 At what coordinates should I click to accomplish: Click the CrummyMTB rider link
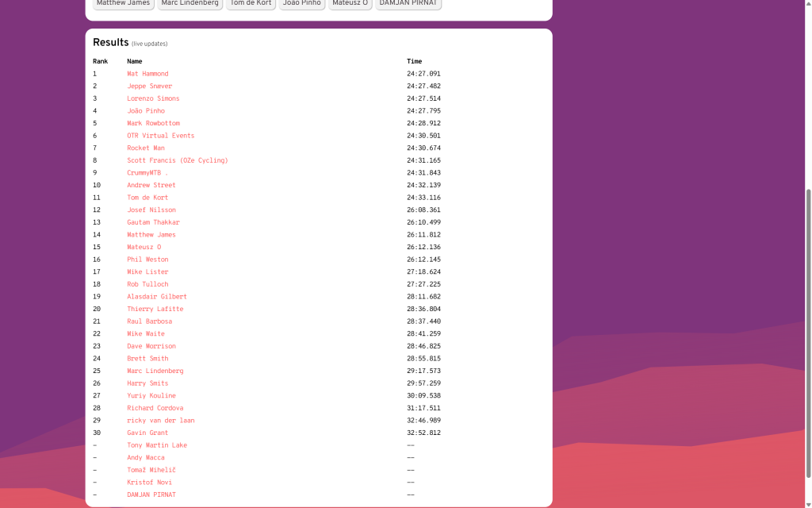click(147, 173)
